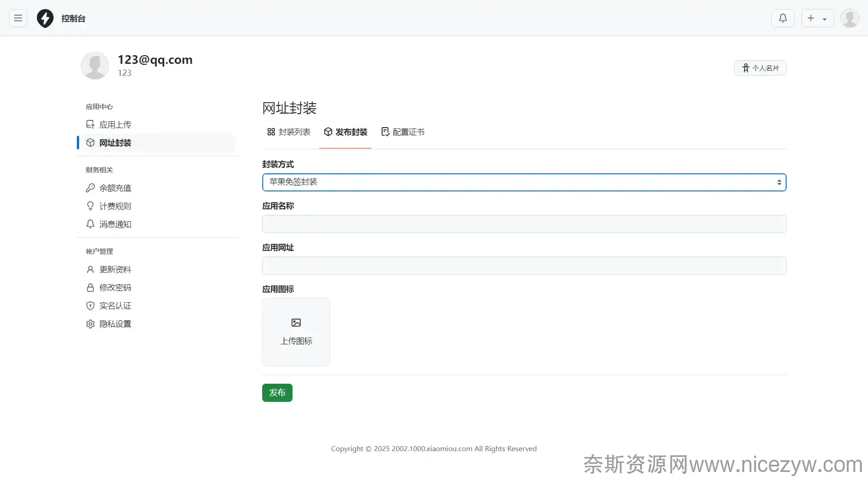
Task: Click the 应用上传 upload icon in sidebar
Action: click(x=90, y=124)
